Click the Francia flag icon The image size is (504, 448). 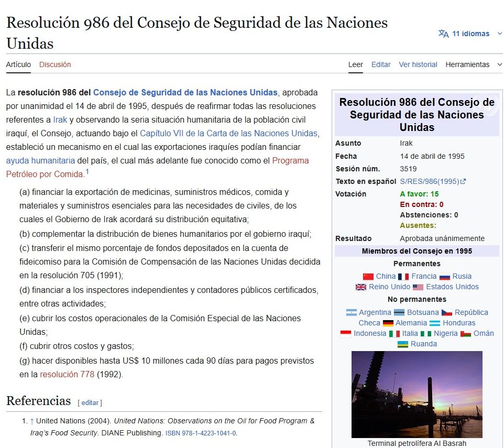click(x=403, y=277)
